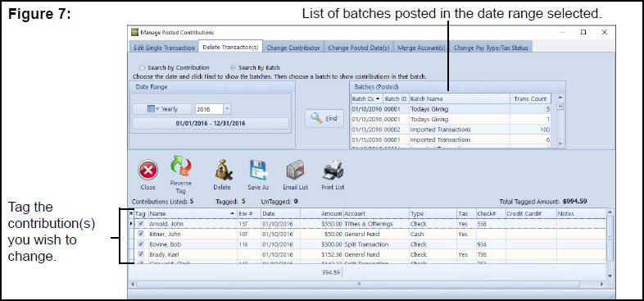
Task: Click the Save As floppy icon
Action: [x=258, y=170]
